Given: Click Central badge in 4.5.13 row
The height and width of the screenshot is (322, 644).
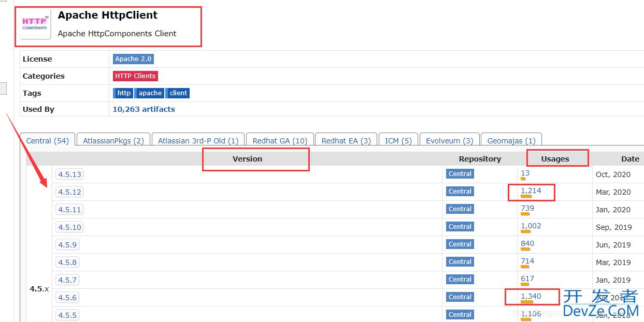Looking at the screenshot, I should point(460,174).
